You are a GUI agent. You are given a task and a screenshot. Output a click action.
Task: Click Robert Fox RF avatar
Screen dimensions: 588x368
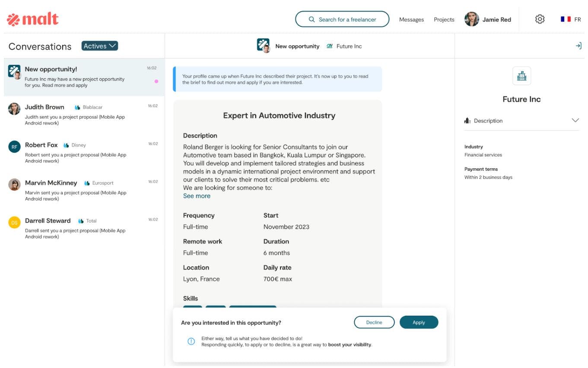point(14,147)
